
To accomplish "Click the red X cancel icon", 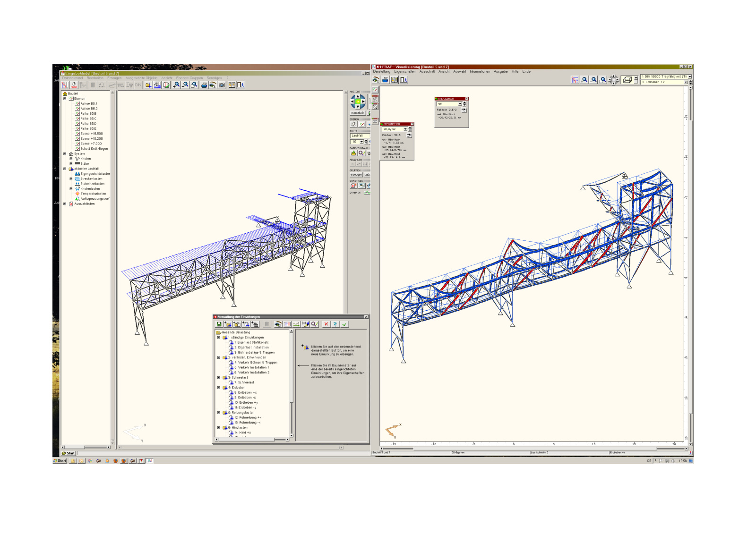I will click(x=326, y=324).
